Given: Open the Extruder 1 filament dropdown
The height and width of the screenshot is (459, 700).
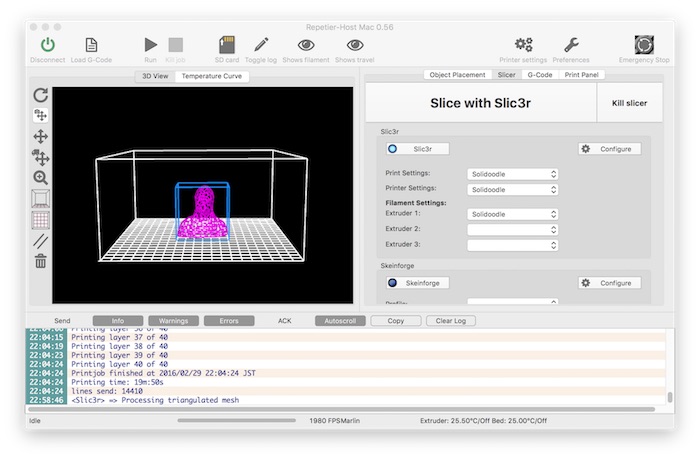Looking at the screenshot, I should coord(512,214).
